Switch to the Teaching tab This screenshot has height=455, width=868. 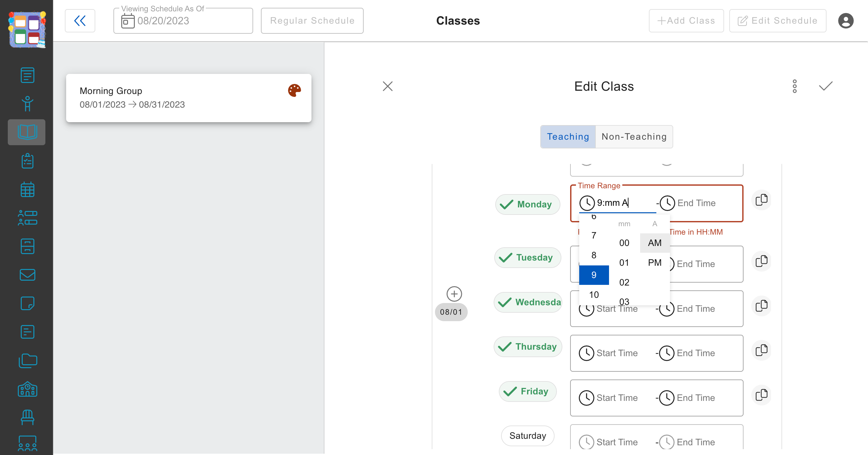568,137
